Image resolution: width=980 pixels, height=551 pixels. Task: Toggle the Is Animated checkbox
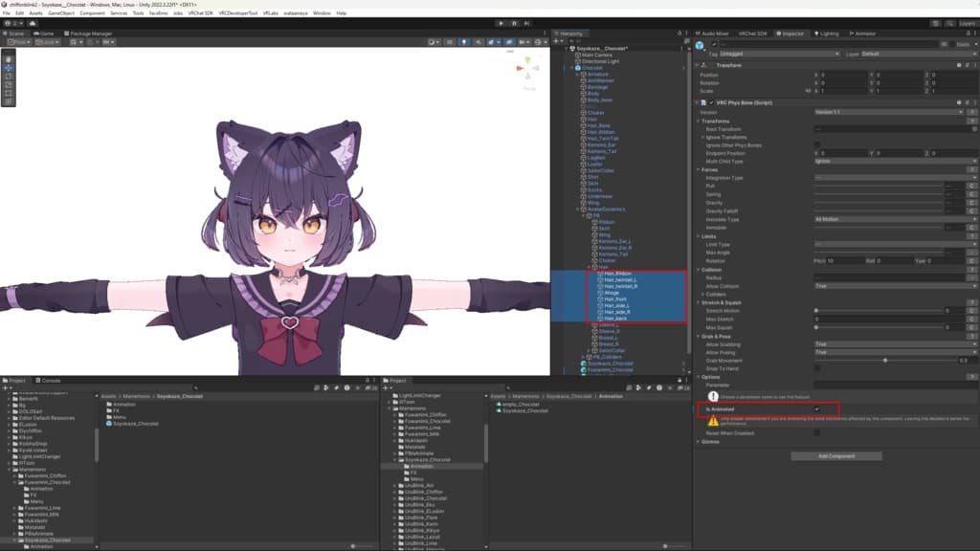click(x=816, y=408)
